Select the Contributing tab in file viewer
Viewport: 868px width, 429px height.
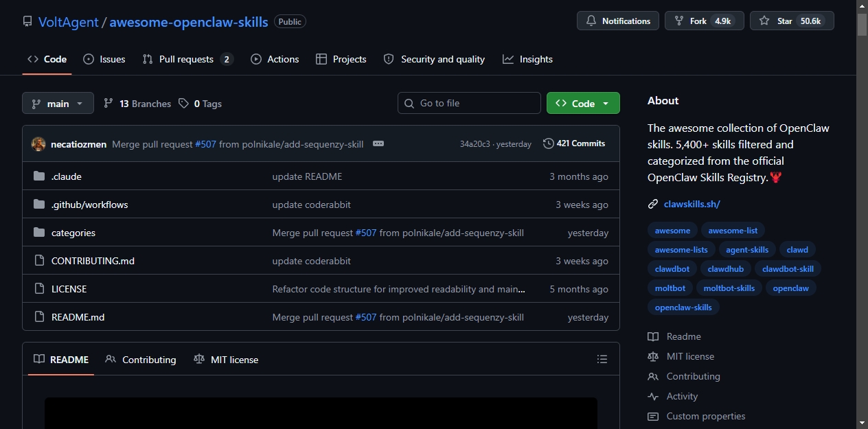(x=141, y=359)
